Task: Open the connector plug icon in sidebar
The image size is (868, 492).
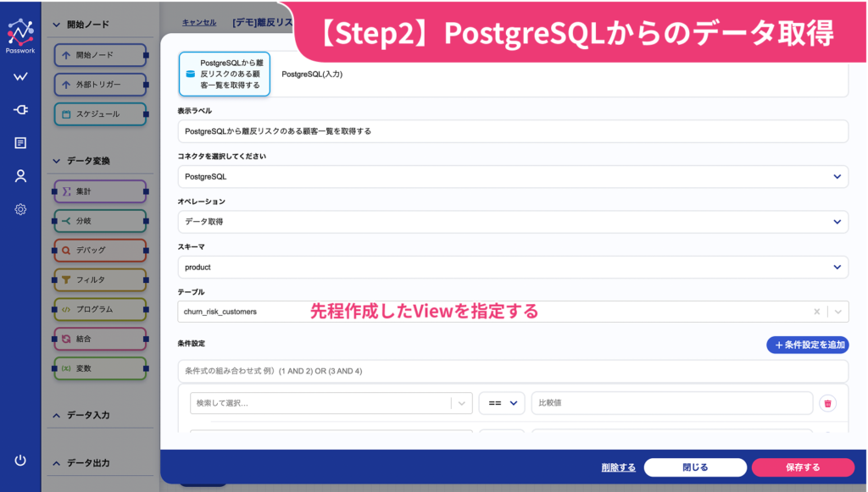Action: click(20, 110)
